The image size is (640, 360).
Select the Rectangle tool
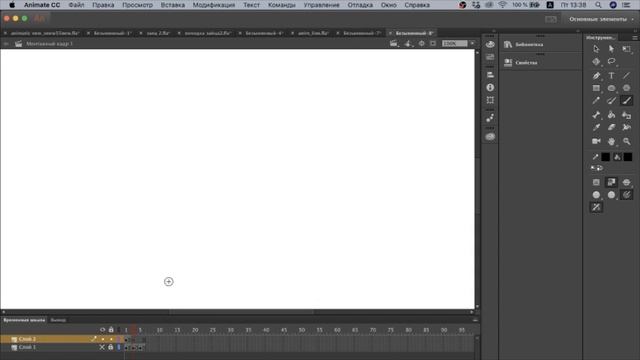(596, 88)
